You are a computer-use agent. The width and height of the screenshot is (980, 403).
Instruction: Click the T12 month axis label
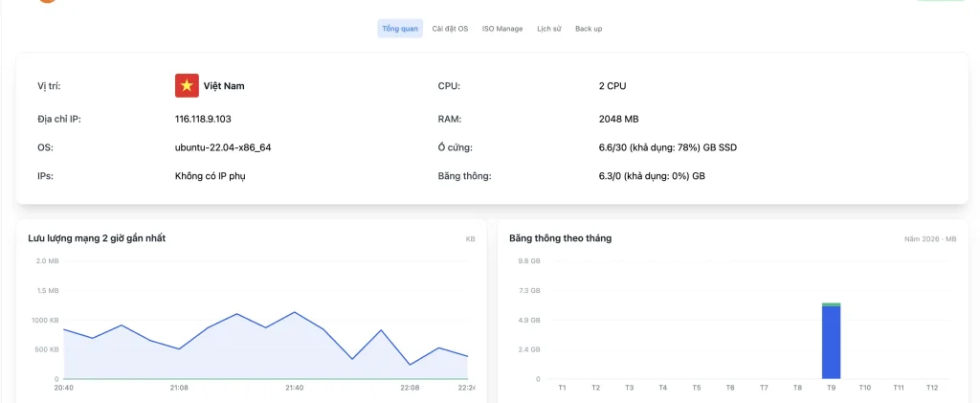[932, 388]
